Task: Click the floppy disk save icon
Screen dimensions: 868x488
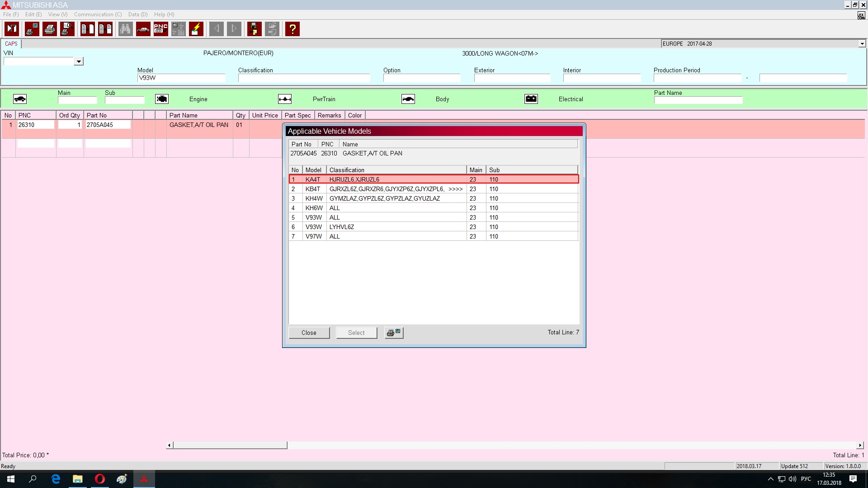Action: tap(254, 29)
